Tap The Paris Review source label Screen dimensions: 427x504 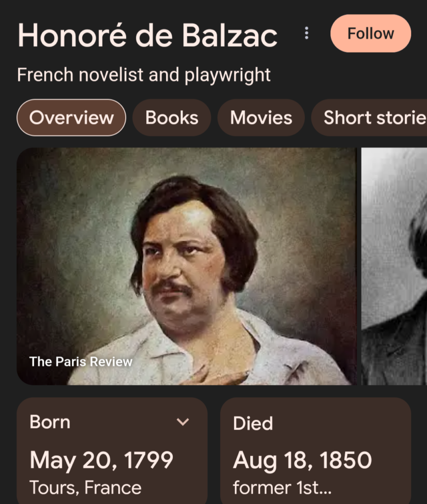pos(81,362)
